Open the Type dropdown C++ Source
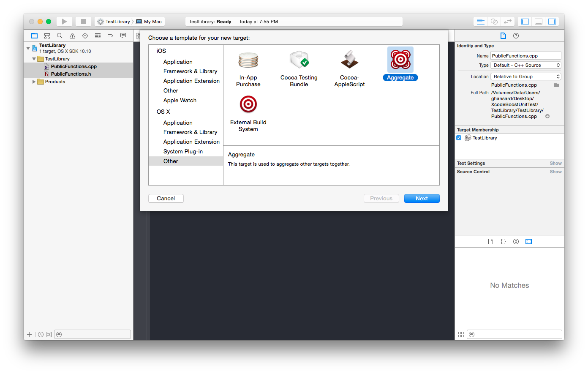588x374 pixels. 526,65
